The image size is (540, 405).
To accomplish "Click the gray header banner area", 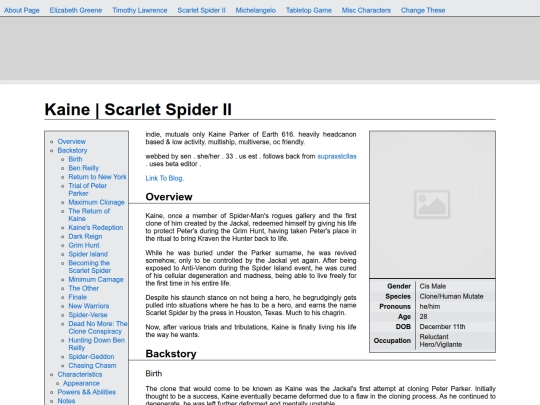I will click(x=270, y=49).
